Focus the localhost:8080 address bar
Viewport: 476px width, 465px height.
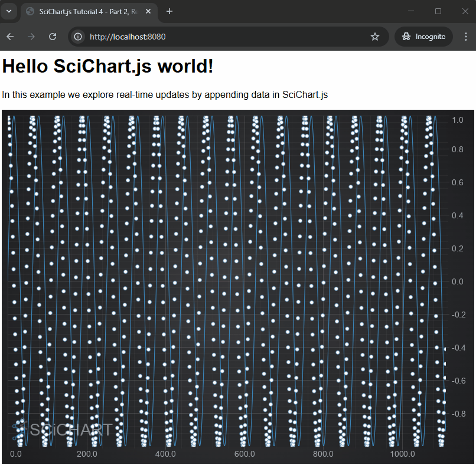(x=224, y=37)
